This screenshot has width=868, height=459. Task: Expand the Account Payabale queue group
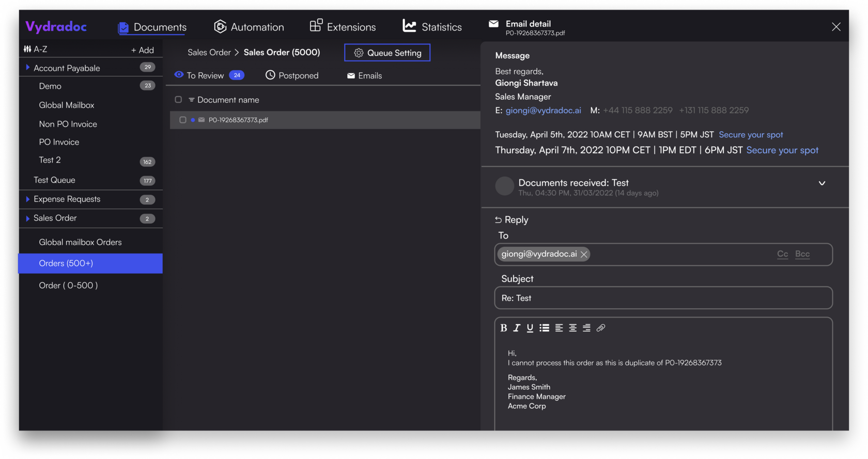coord(27,68)
